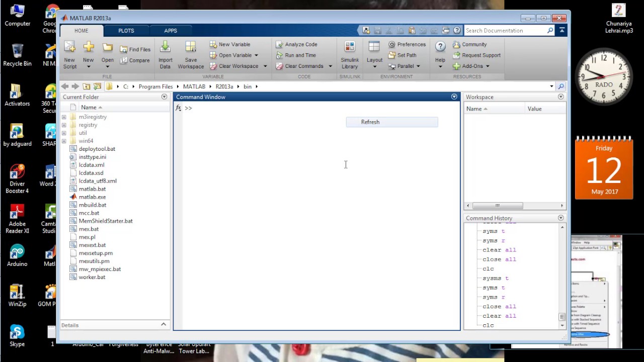
Task: Select deploytool.bat in the file list
Action: pos(97,149)
